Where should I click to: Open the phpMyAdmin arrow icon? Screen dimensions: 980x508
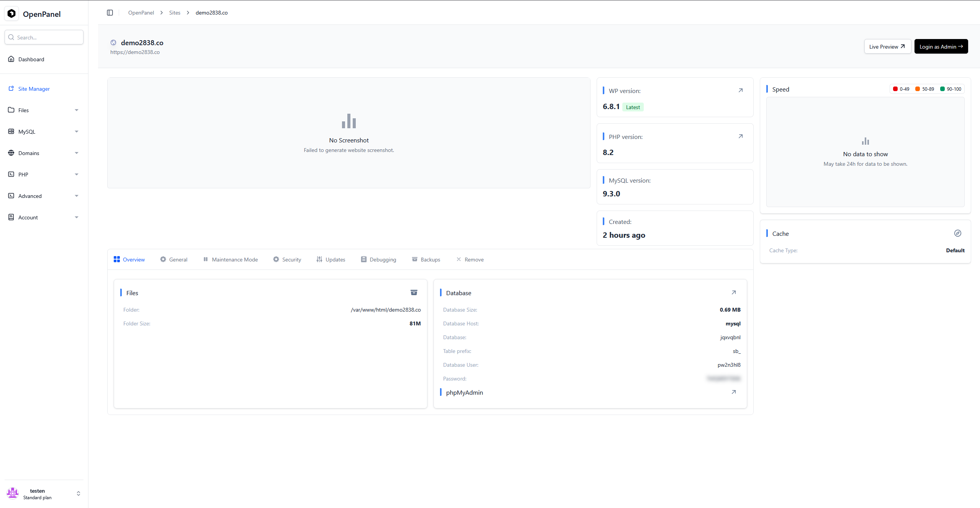click(734, 392)
